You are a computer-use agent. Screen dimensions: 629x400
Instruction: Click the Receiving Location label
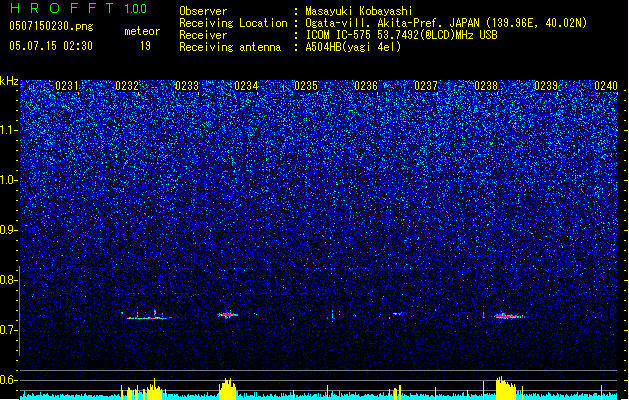coord(233,23)
